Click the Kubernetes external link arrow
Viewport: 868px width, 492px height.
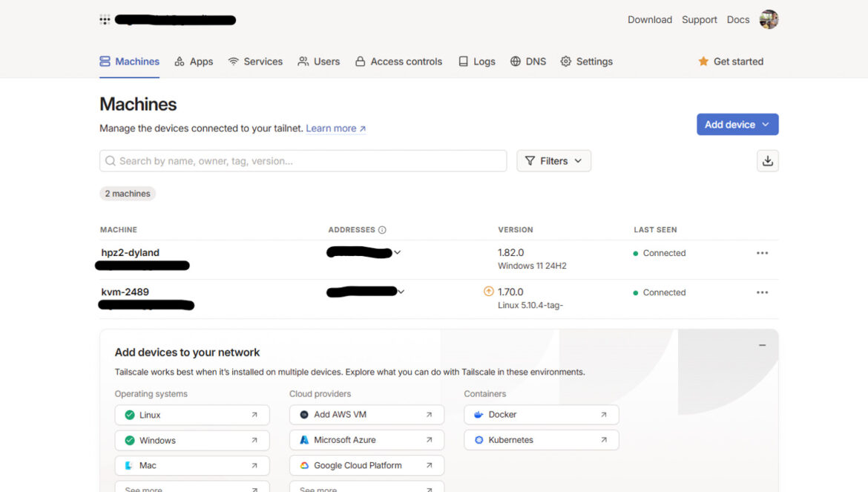[604, 440]
